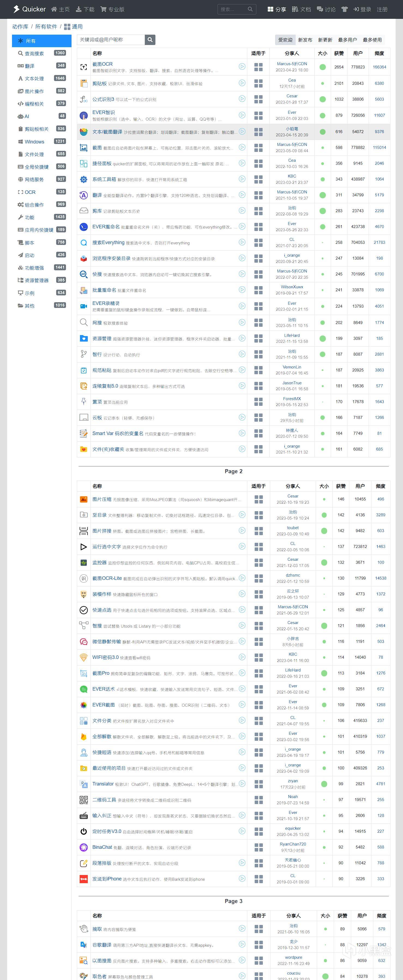Open the 主页 navigation item
The image size is (403, 980).
coord(61,9)
